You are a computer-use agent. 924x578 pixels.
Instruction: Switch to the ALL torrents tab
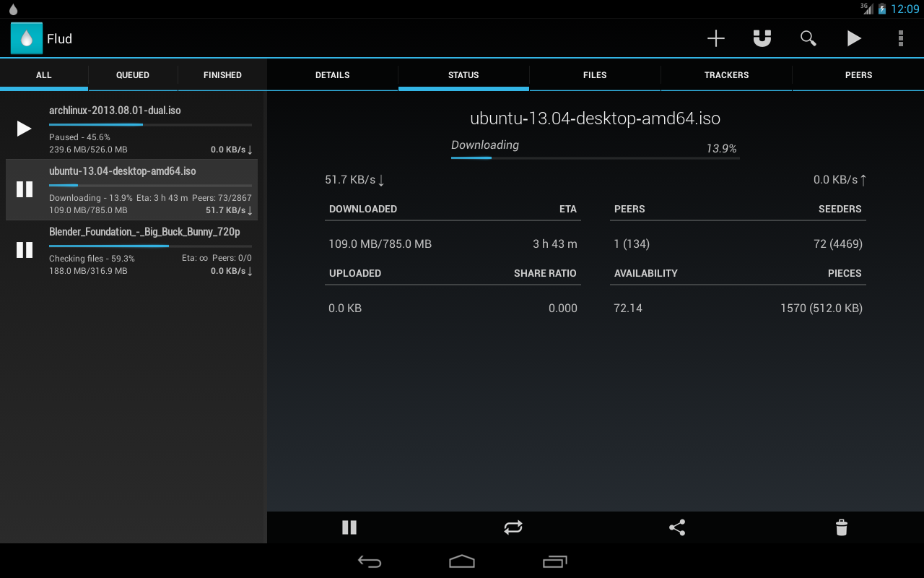coord(44,75)
